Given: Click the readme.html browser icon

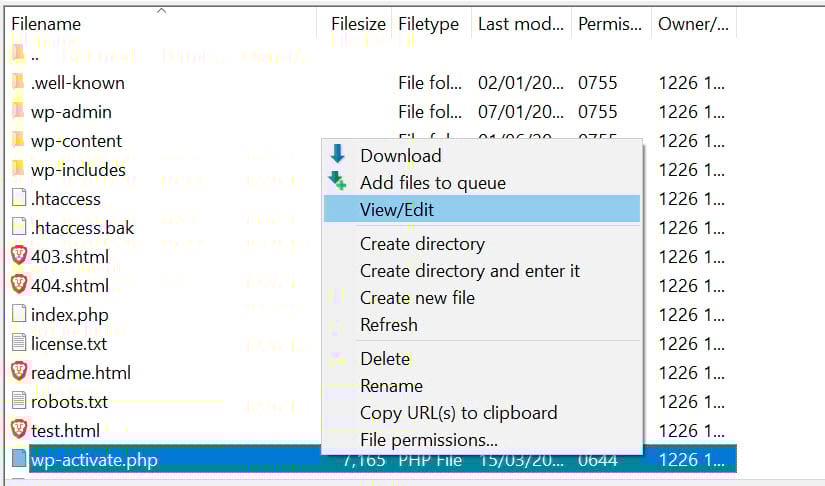Looking at the screenshot, I should click(x=18, y=372).
